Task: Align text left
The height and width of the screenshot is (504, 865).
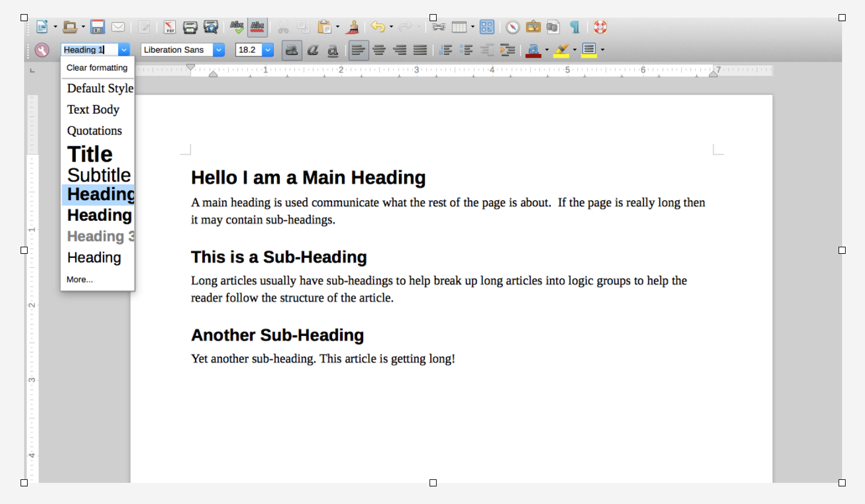Action: [358, 51]
